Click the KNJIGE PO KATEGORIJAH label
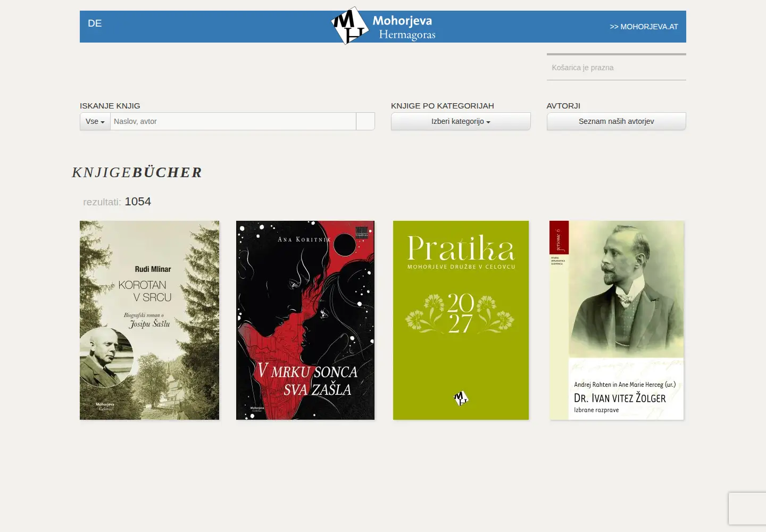This screenshot has width=766, height=532. click(x=443, y=106)
